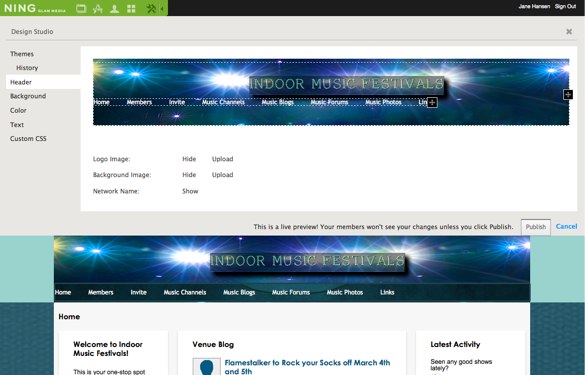Screen dimensions: 585x375
Task: Click the Welcome to Indoor Music Festivals heading
Action: [x=108, y=349]
